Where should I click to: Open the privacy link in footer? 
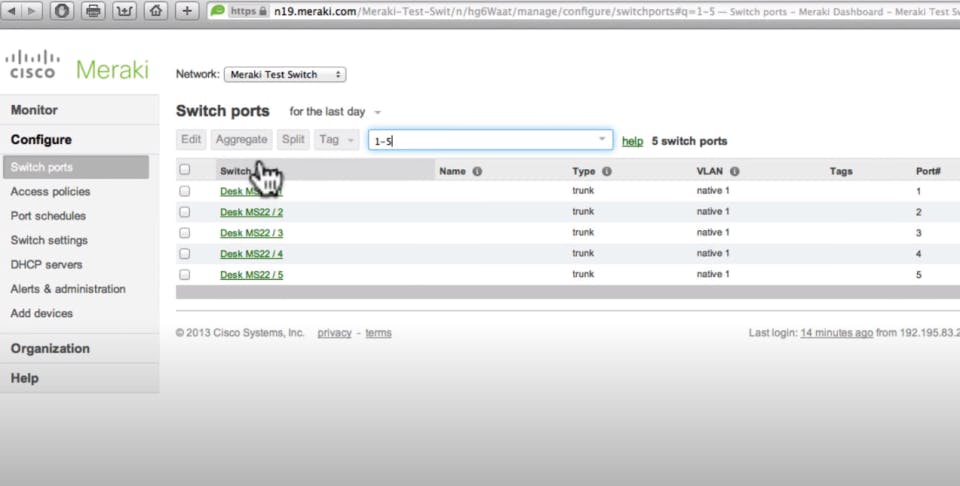point(334,333)
